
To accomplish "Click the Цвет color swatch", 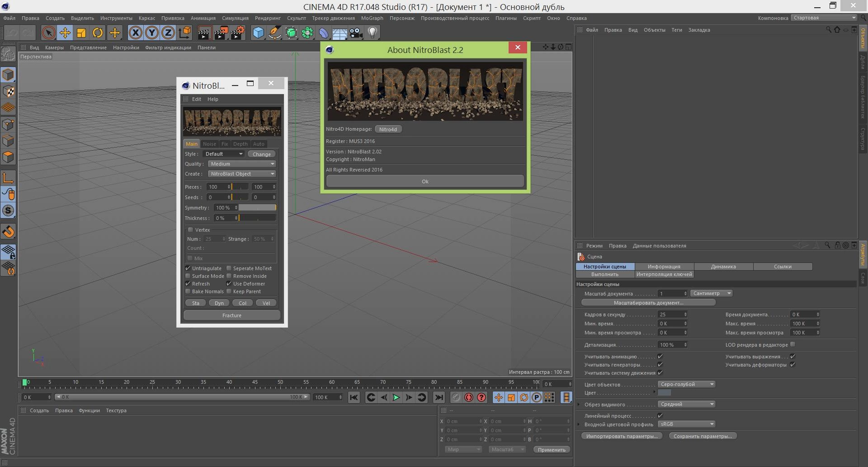I will tap(664, 393).
